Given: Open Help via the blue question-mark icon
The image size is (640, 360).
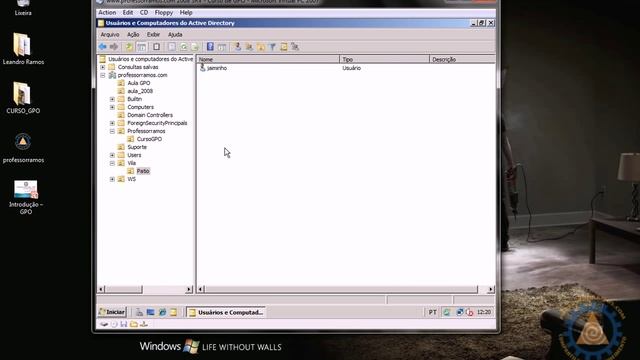Looking at the screenshot, I should 210,47.
